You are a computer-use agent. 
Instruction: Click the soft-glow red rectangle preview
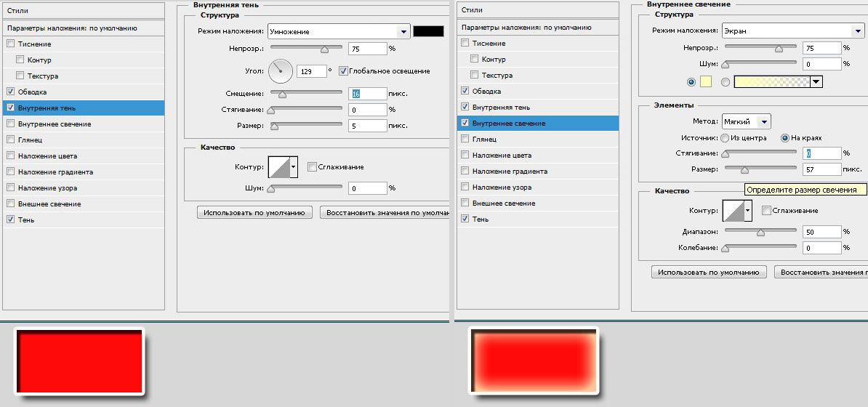click(x=534, y=361)
